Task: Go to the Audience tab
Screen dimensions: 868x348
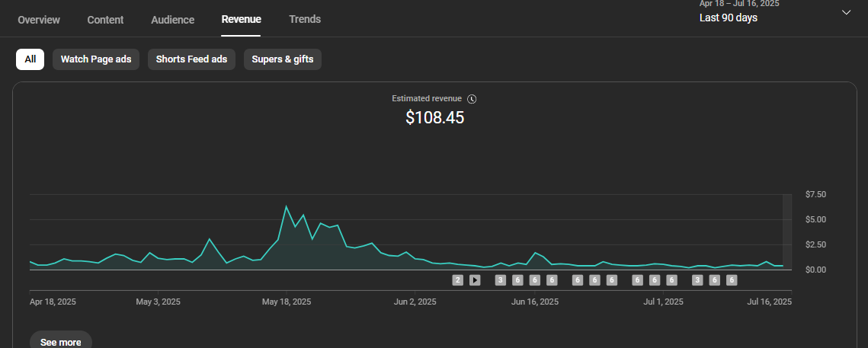Action: pos(173,20)
